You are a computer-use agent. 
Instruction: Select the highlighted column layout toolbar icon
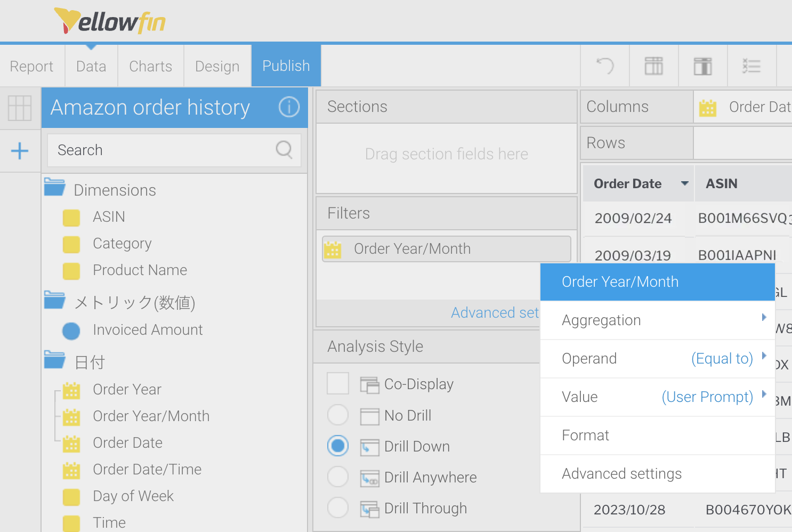coord(703,66)
